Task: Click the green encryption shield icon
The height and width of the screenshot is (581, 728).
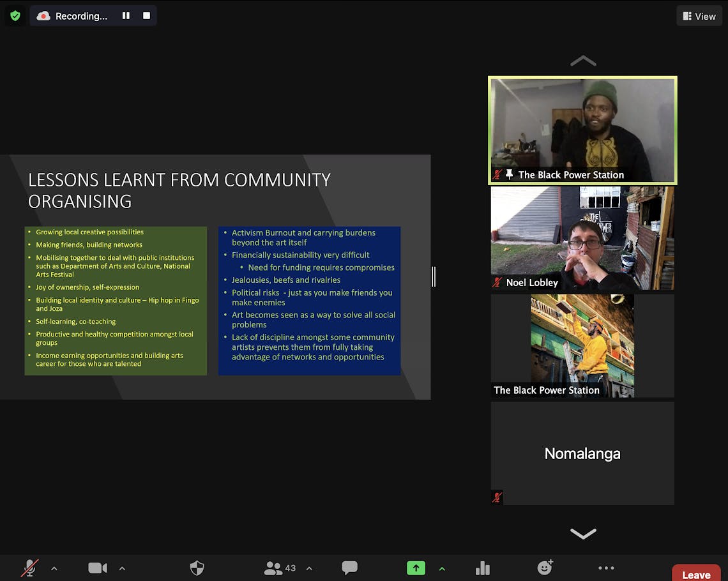Action: [15, 16]
